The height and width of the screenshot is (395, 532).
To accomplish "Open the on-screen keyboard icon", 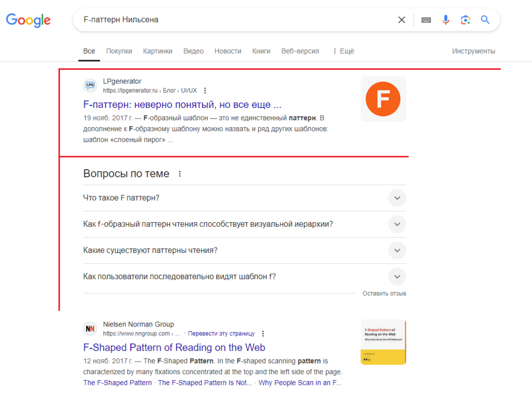I will click(x=426, y=20).
